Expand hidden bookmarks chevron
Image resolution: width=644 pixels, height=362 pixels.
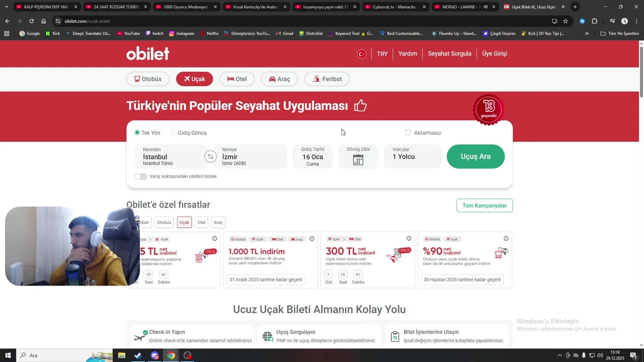587,34
